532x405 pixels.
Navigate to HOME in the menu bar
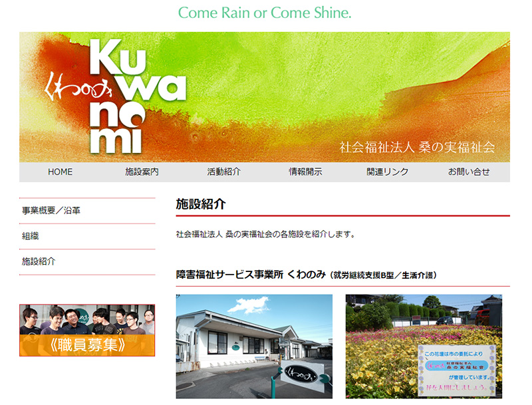[60, 172]
